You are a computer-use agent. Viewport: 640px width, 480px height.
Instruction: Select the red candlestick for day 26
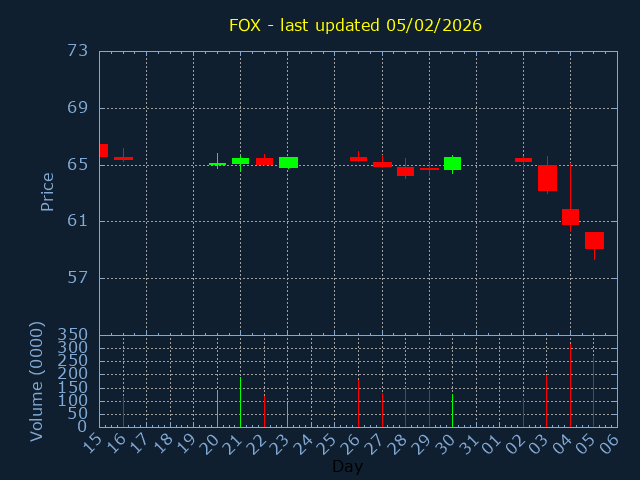pyautogui.click(x=358, y=159)
